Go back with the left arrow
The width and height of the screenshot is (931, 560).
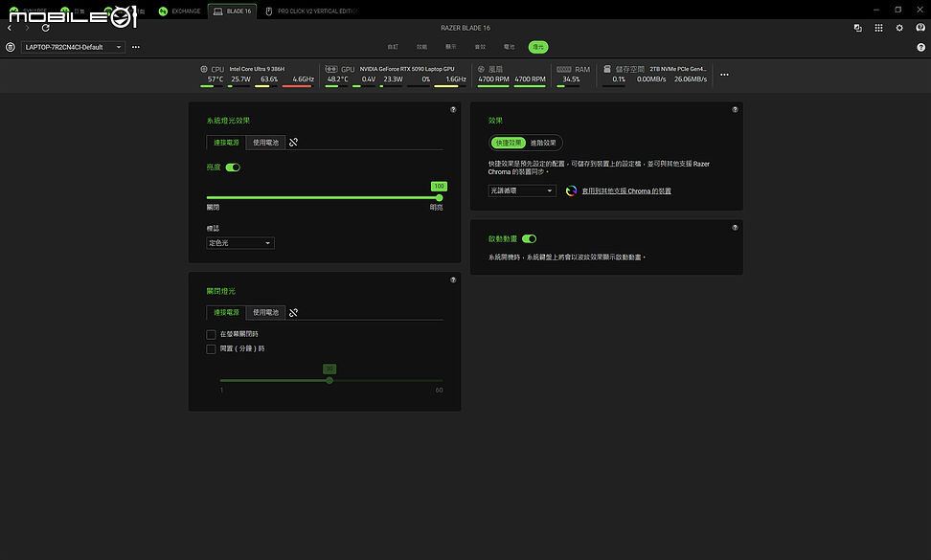(10, 28)
